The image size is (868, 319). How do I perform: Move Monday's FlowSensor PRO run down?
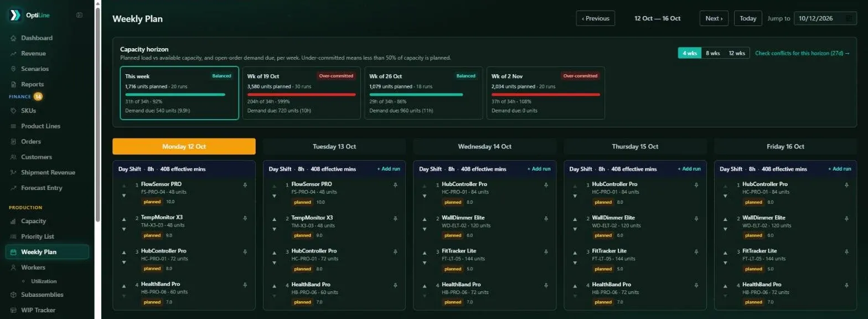(124, 195)
